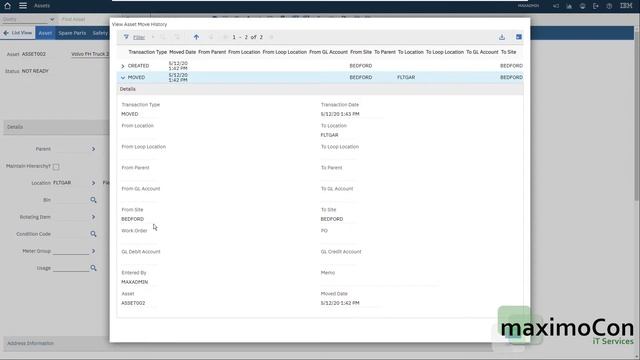Click CREATED transaction type cell
Screen dimensions: 640x360
(x=138, y=66)
